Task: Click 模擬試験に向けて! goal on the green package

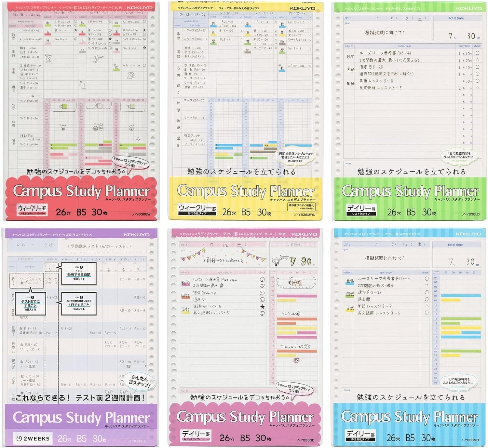Action: pos(385,33)
